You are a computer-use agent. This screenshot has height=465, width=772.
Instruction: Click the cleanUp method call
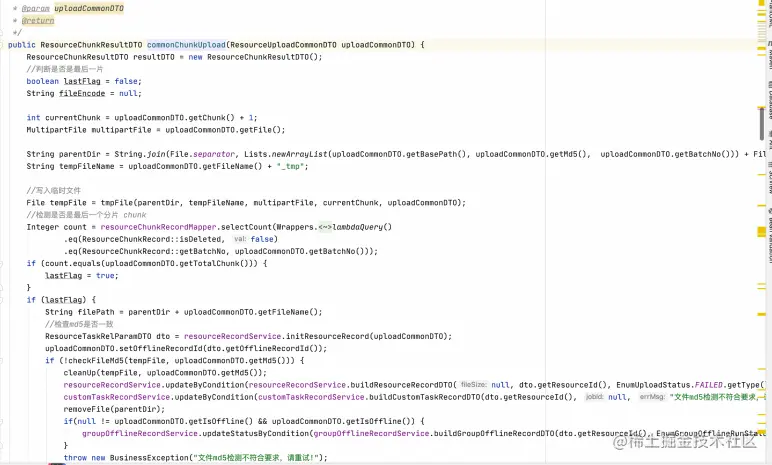pos(79,373)
